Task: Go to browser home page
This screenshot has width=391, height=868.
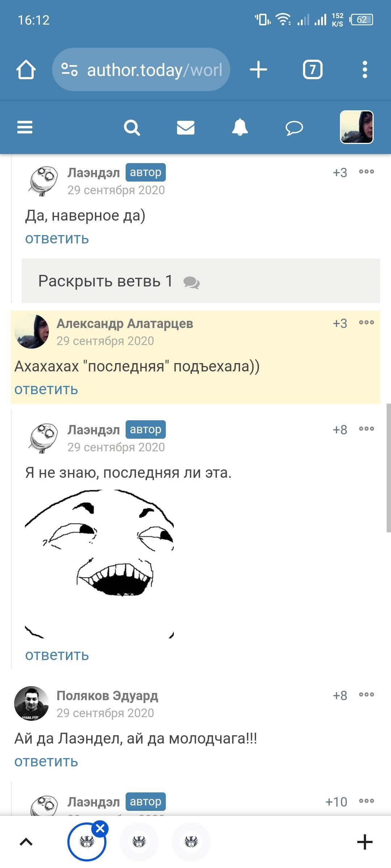Action: pyautogui.click(x=26, y=69)
